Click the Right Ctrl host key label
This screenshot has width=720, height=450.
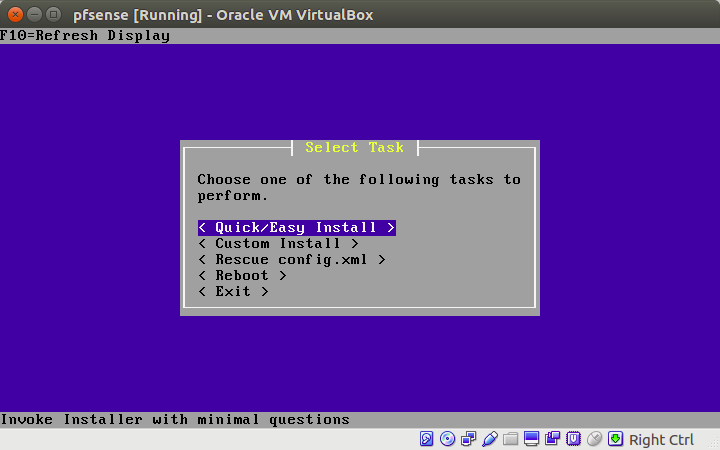pos(661,440)
